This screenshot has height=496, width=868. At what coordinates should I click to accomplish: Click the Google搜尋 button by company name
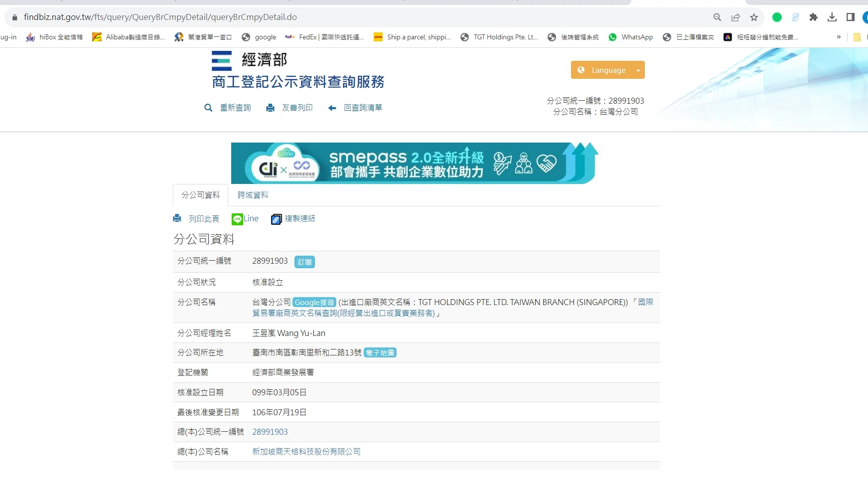tap(314, 303)
